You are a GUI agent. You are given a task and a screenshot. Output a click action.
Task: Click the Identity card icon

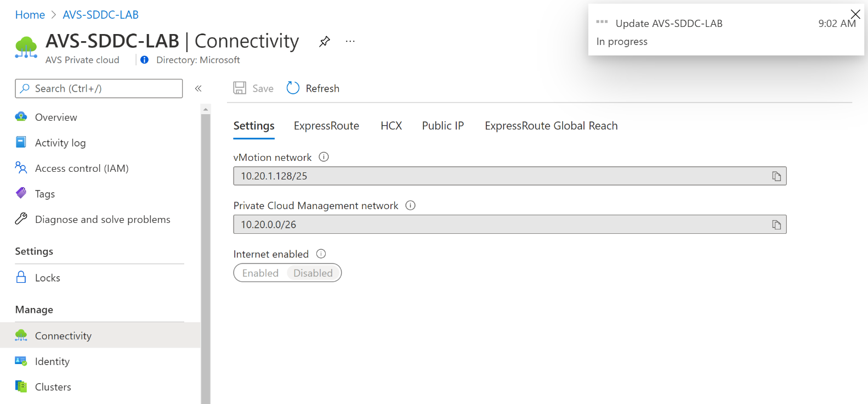pyautogui.click(x=21, y=361)
